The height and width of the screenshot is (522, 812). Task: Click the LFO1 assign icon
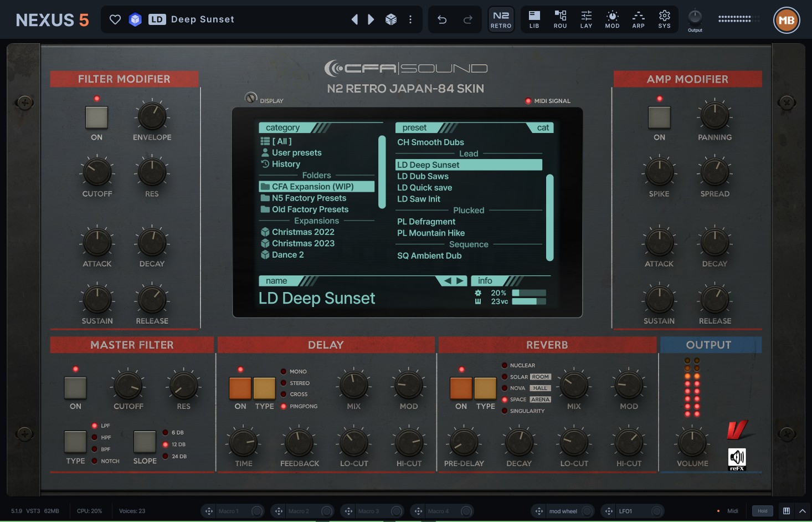coord(609,511)
